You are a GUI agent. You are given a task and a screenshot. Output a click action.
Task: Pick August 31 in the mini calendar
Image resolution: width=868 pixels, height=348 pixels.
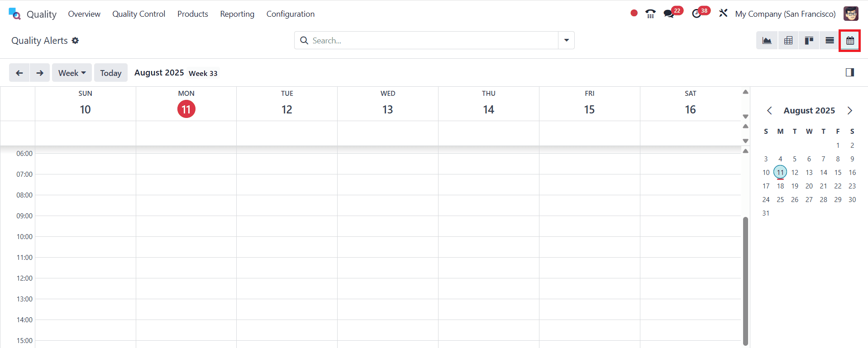pyautogui.click(x=766, y=213)
